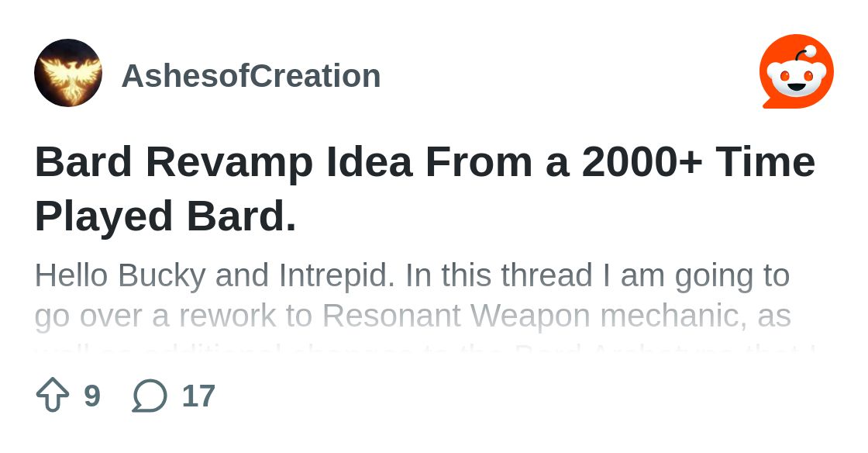Click the comment count 17
This screenshot has width=868, height=453.
click(198, 396)
